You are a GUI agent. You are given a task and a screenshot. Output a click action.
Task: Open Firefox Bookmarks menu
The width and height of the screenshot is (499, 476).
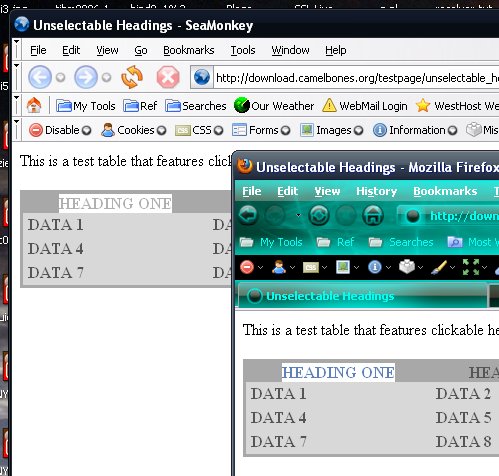(445, 191)
